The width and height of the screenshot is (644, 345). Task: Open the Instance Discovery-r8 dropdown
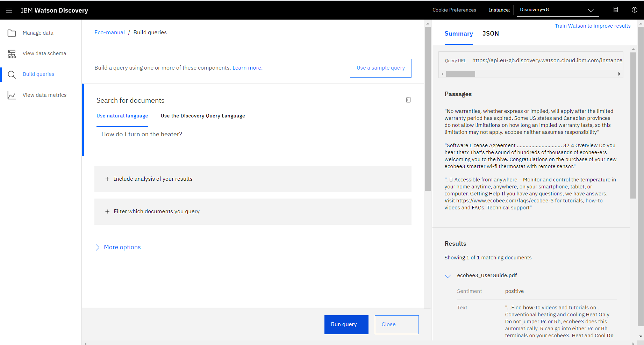(x=557, y=10)
